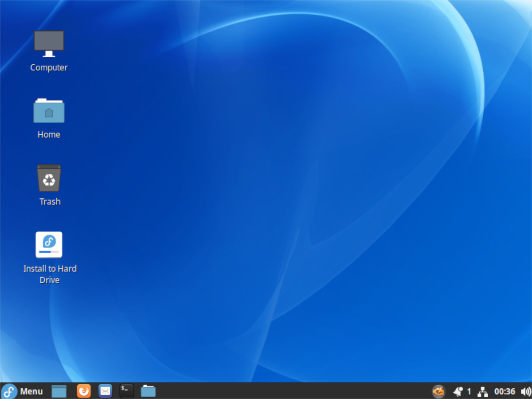Open the Home folder on the desktop
532x399 pixels.
point(49,111)
